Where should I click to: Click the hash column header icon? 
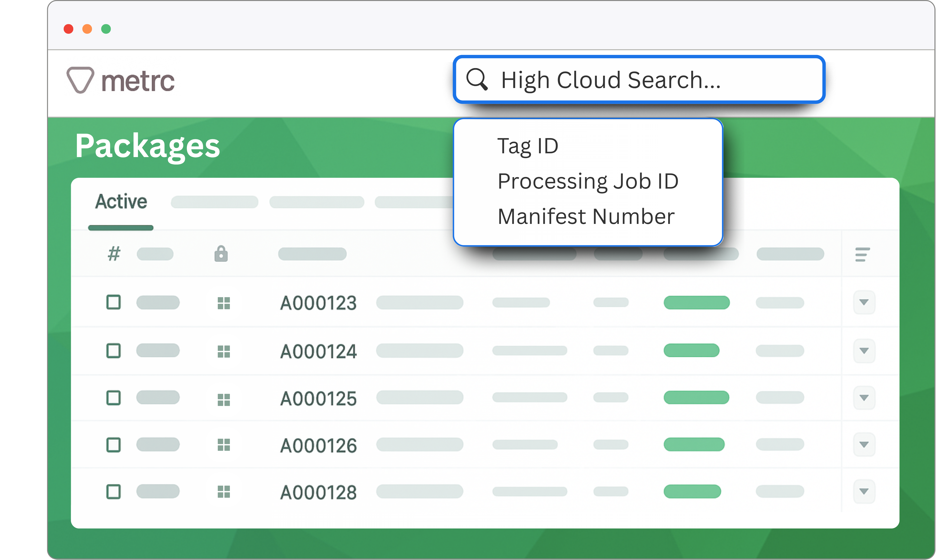coord(114,254)
